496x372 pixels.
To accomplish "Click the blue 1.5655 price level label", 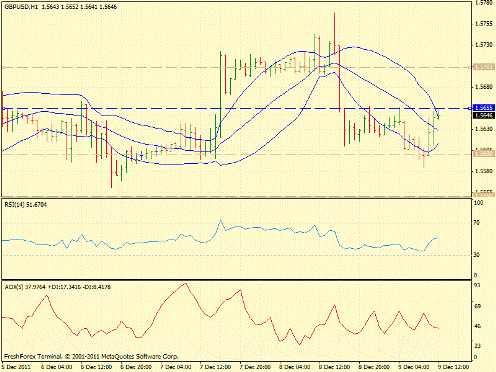I will 484,108.
